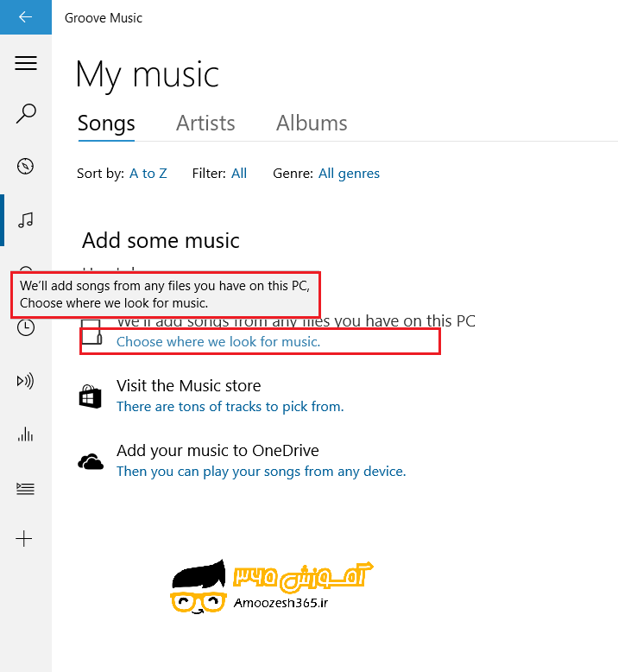Go back using the blue back arrow
The image size is (618, 672).
26,17
